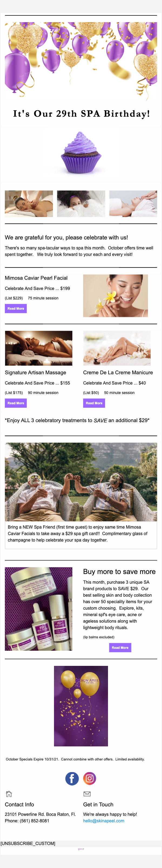162x868 pixels.
Task: Click the back massage photo thumbnail
Action: (29, 203)
